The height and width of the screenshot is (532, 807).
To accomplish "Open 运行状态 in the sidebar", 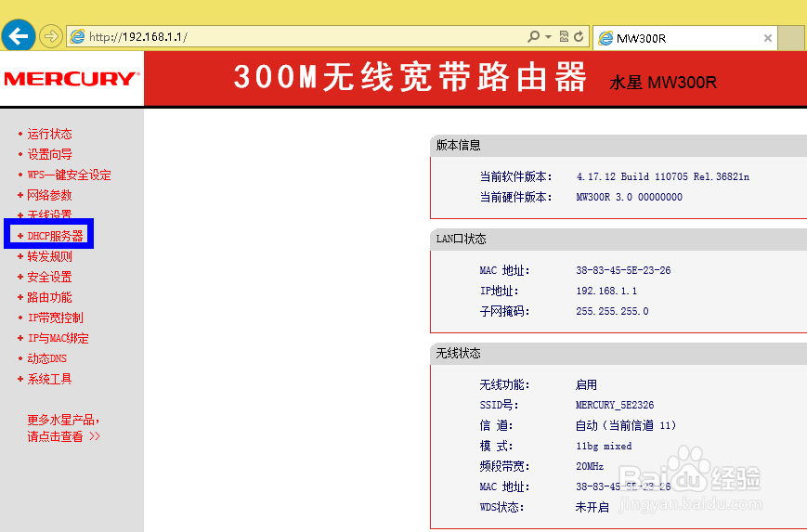I will (49, 135).
